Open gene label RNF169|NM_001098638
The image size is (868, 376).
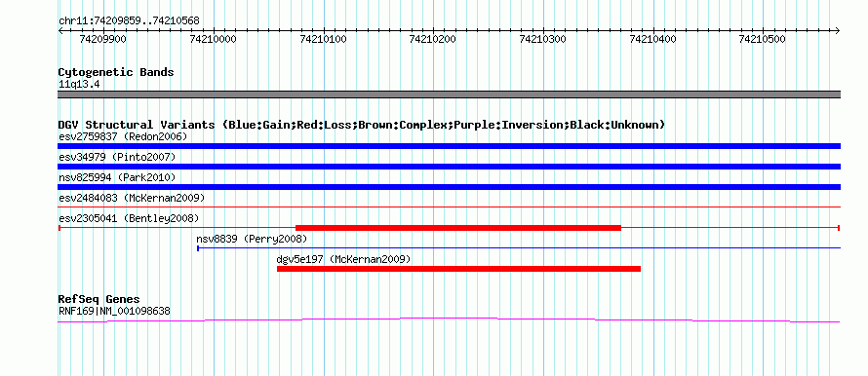coord(114,312)
